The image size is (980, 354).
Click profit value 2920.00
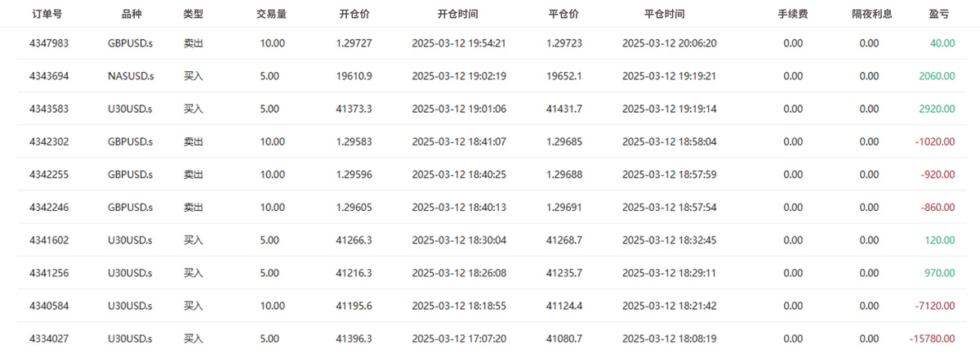click(x=937, y=109)
